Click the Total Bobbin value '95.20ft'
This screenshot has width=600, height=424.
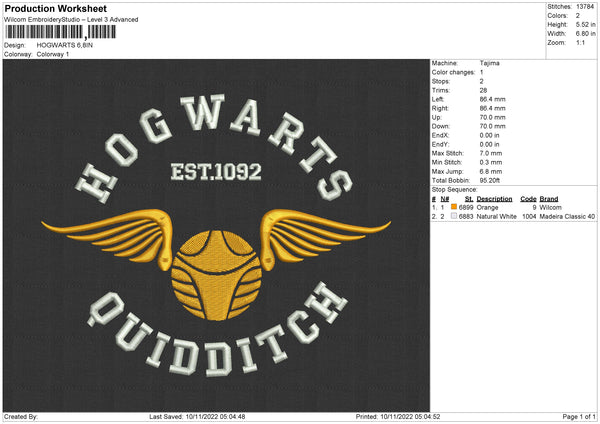[x=490, y=181]
